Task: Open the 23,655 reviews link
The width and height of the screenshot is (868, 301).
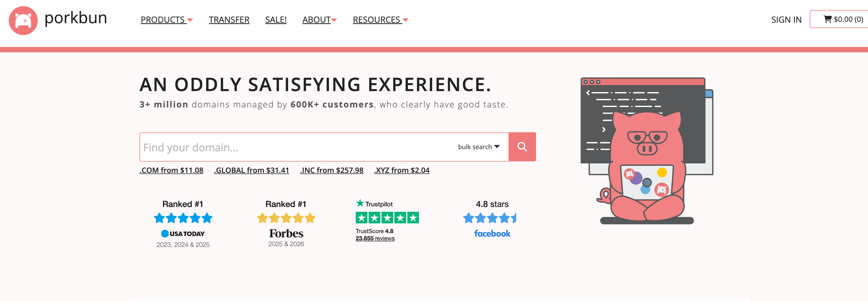Action: pyautogui.click(x=375, y=238)
